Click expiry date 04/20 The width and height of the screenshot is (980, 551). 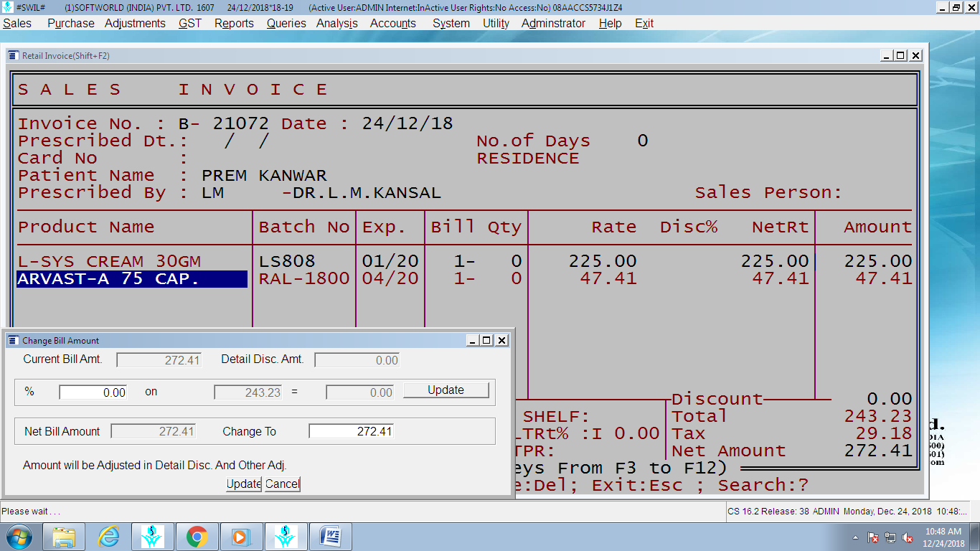pyautogui.click(x=390, y=278)
